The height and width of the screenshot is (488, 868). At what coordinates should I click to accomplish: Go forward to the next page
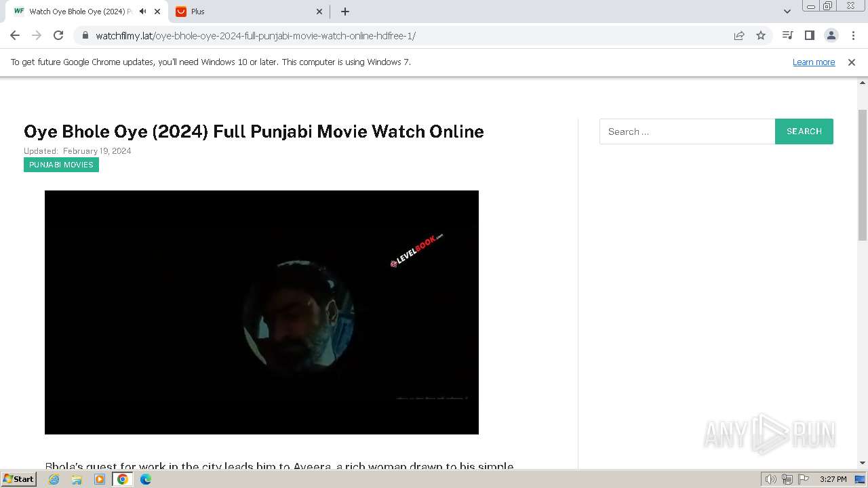pyautogui.click(x=37, y=35)
